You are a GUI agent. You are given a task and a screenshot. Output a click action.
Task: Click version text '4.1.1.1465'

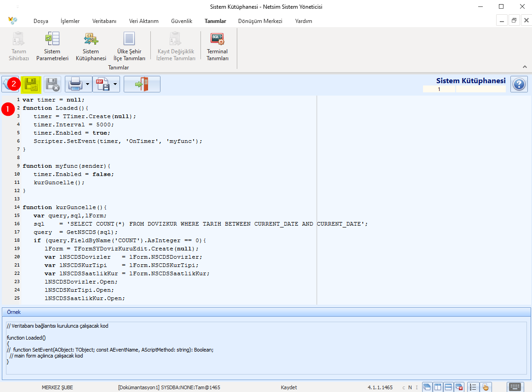point(380,387)
